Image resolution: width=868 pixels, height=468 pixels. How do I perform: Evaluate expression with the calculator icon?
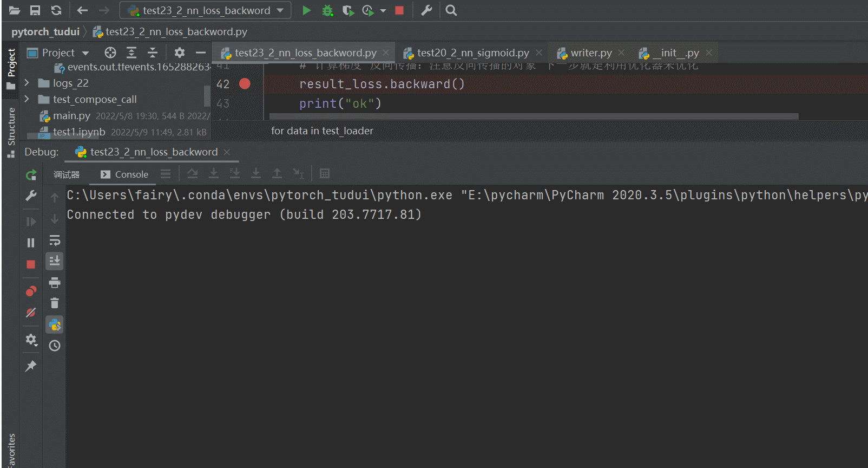[x=325, y=173]
